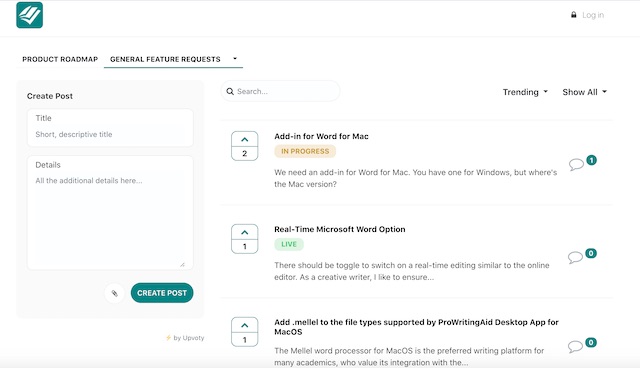The width and height of the screenshot is (640, 368).
Task: Click the Live status badge
Action: click(x=289, y=244)
